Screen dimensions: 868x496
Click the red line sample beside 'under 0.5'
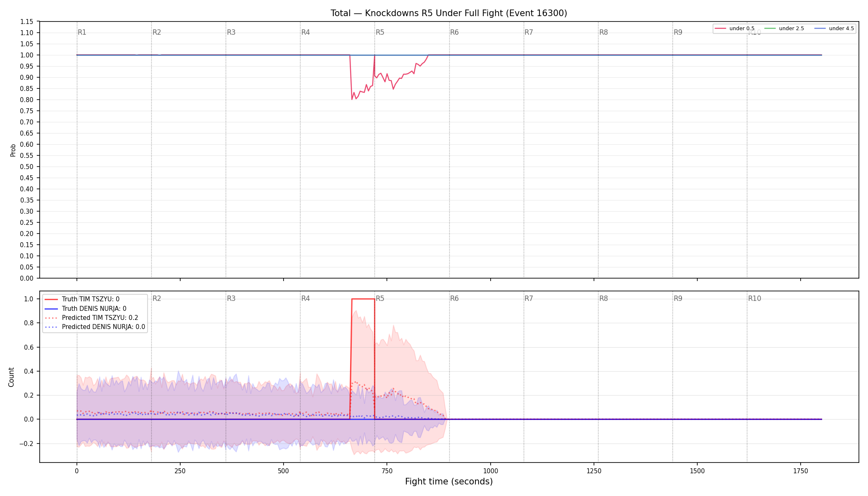click(x=720, y=29)
